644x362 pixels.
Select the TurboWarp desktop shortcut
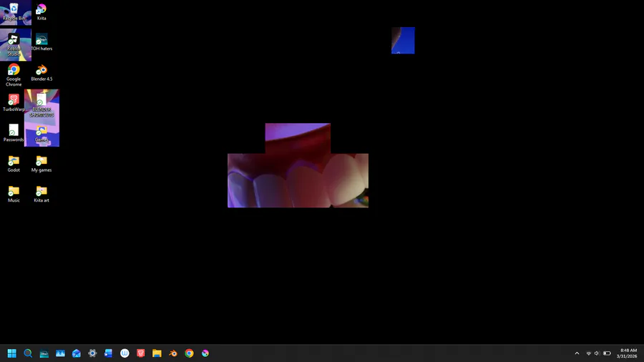[x=14, y=103]
